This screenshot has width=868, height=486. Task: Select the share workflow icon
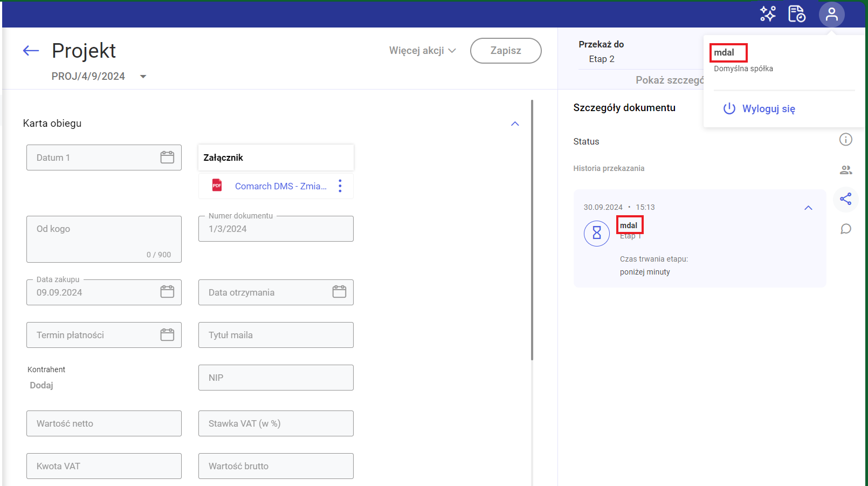click(845, 199)
